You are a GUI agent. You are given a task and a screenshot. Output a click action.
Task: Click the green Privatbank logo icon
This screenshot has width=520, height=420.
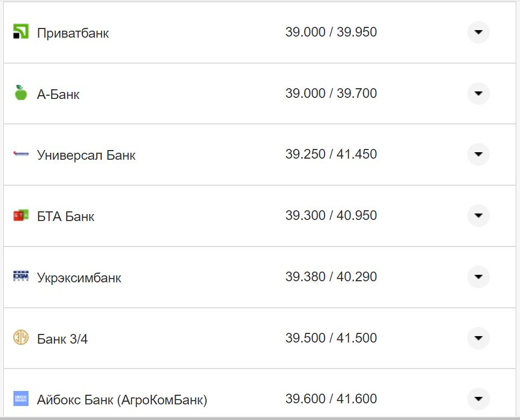point(20,32)
